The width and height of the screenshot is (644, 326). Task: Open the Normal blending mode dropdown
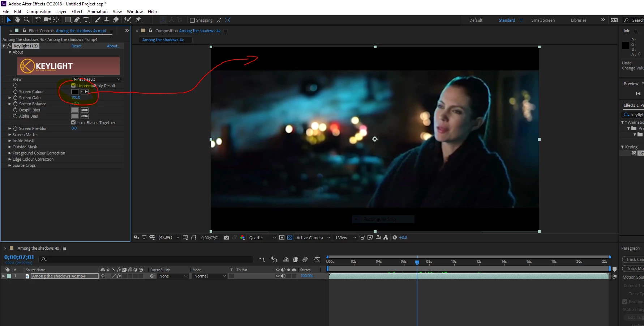tap(210, 276)
